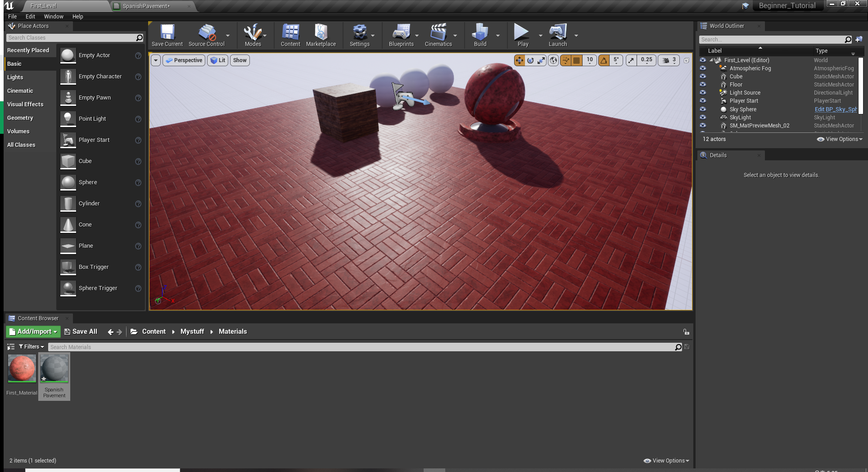868x472 pixels.
Task: Click the Play toolbar icon
Action: pos(522,35)
